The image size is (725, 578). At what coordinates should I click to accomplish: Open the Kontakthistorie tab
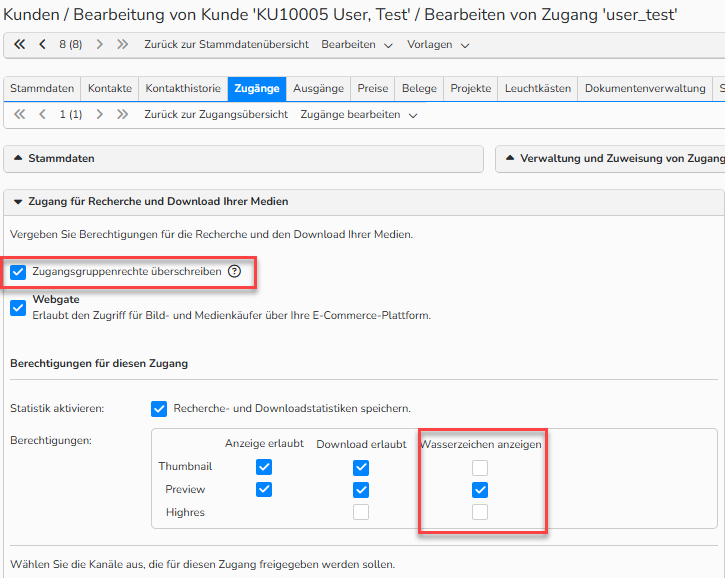coord(183,88)
